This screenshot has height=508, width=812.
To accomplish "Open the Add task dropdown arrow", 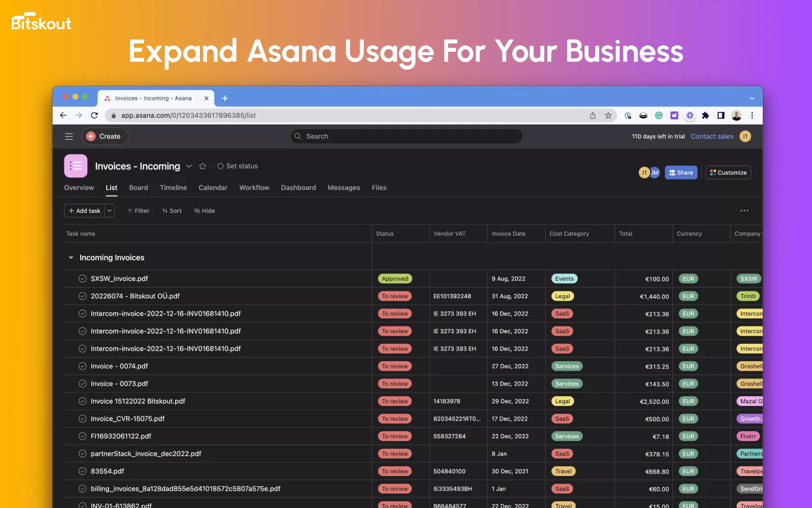I will [110, 211].
